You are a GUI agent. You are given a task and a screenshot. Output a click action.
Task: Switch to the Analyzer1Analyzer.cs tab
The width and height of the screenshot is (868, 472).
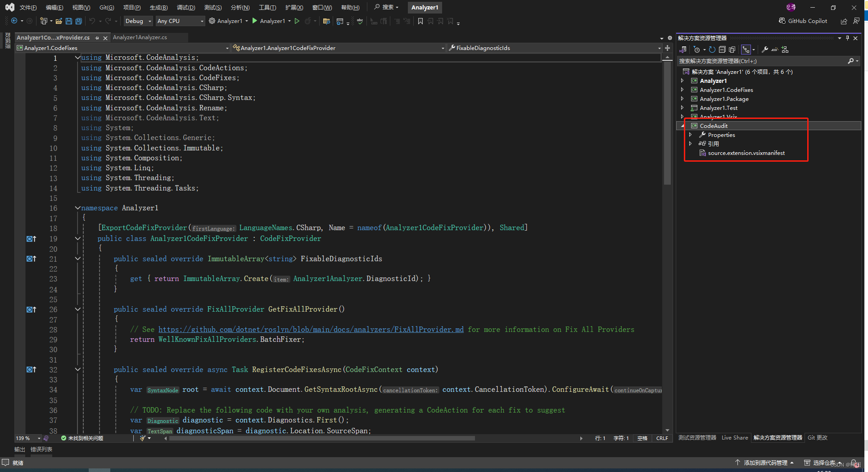(140, 37)
